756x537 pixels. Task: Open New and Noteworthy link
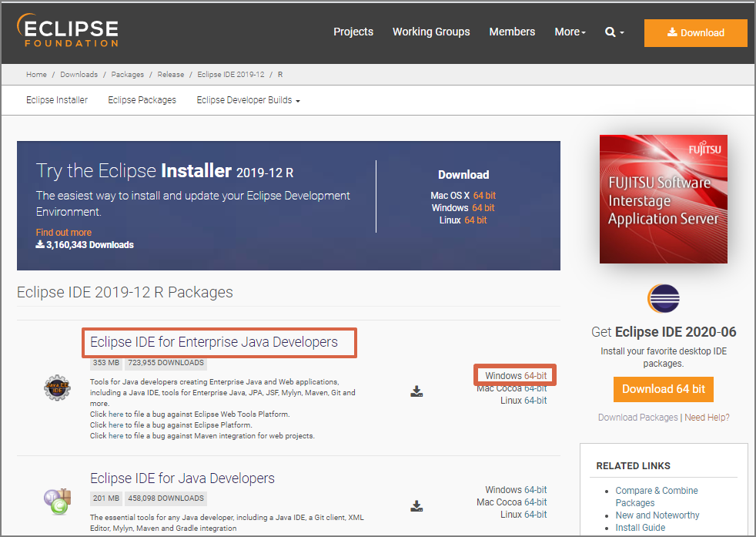coord(657,515)
